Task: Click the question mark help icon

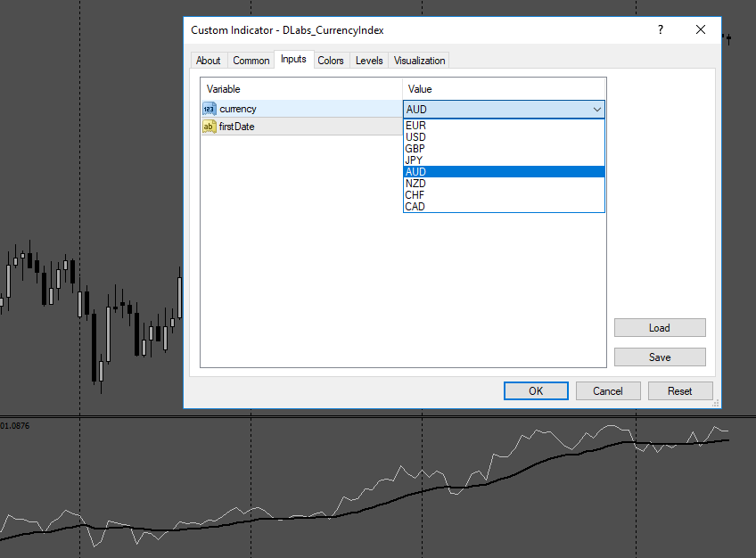Action: [x=661, y=30]
